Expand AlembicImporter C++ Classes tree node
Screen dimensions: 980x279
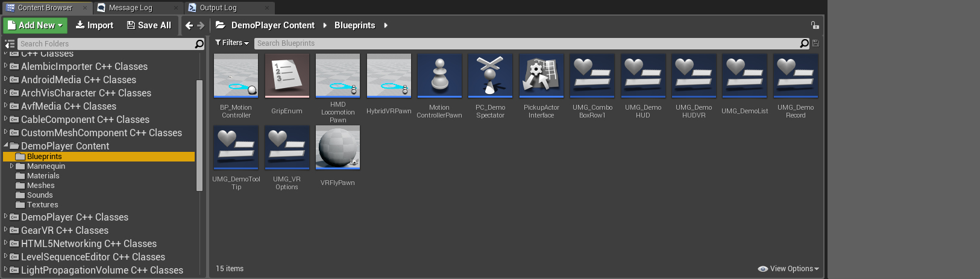point(5,66)
